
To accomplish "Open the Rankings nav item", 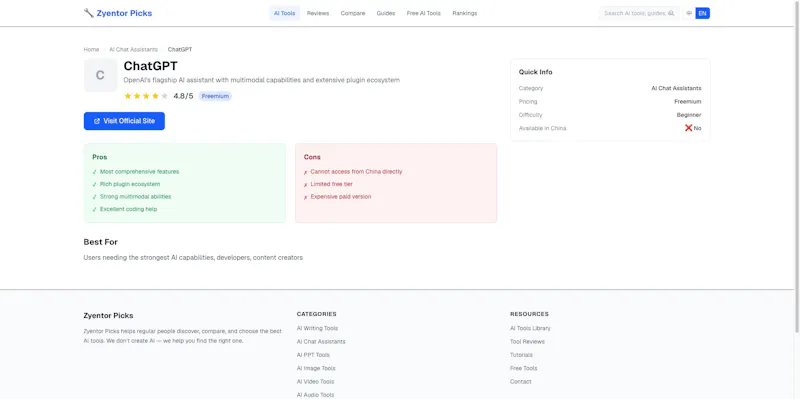I will click(x=465, y=13).
